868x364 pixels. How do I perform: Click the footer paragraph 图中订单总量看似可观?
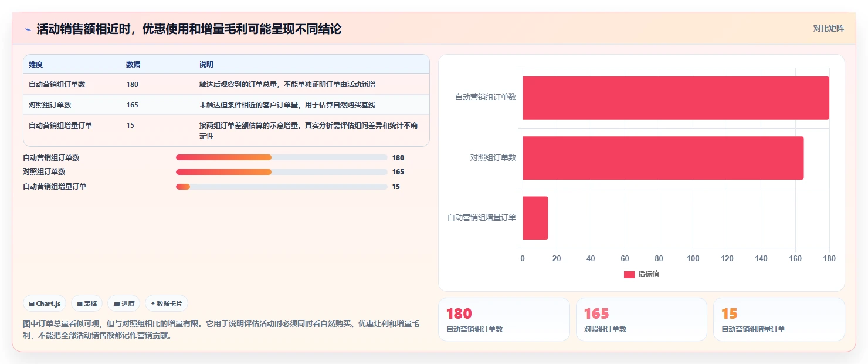coord(221,330)
